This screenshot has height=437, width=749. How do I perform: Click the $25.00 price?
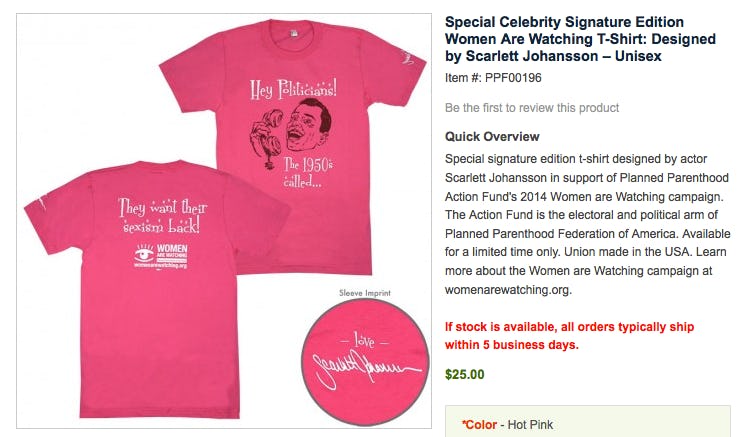[x=464, y=374]
